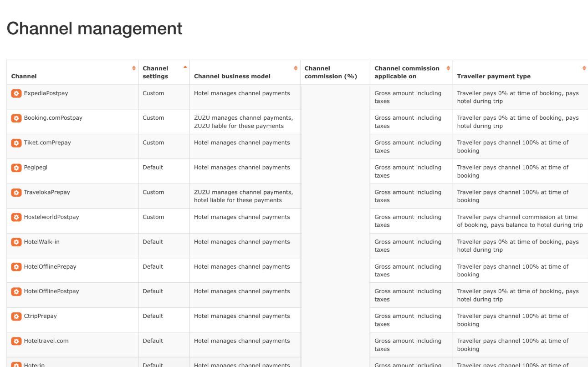Toggle sort arrow on Channel settings column
Image resolution: width=588 pixels, height=367 pixels.
(x=185, y=67)
